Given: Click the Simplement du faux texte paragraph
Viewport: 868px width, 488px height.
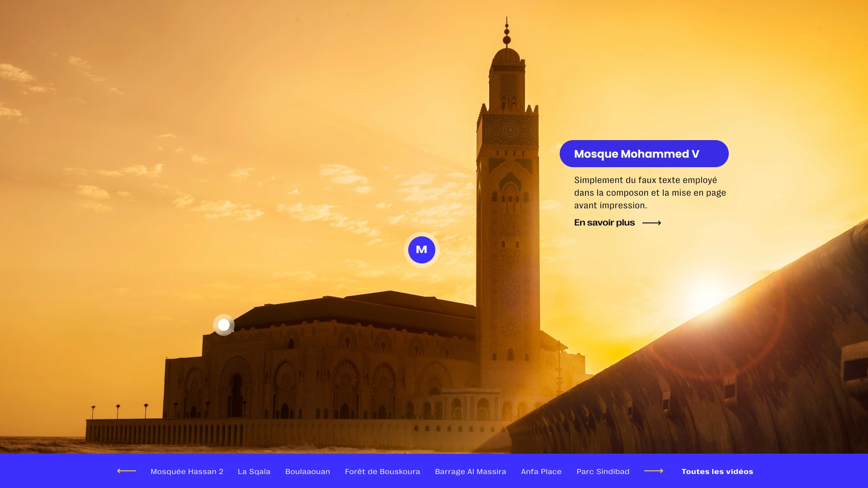Looking at the screenshot, I should (x=650, y=192).
